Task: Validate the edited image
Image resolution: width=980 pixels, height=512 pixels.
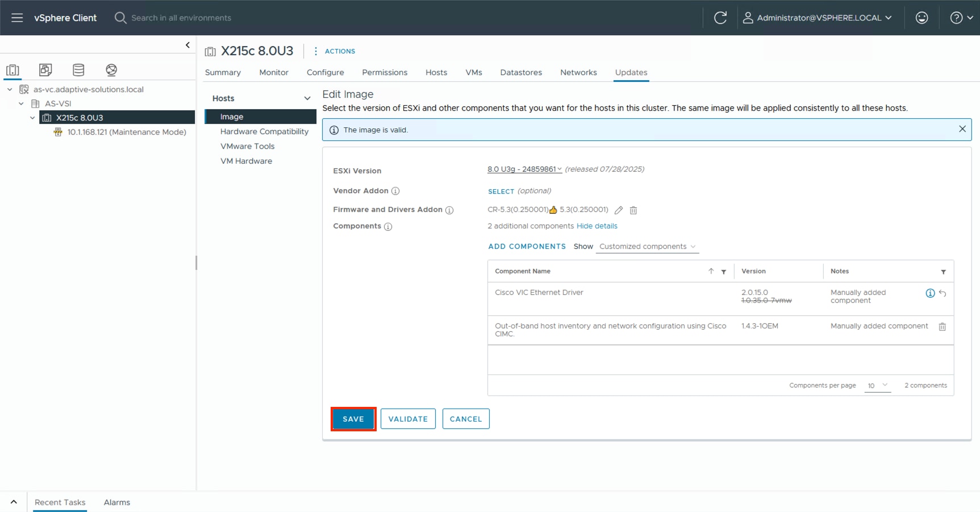Action: tap(408, 419)
